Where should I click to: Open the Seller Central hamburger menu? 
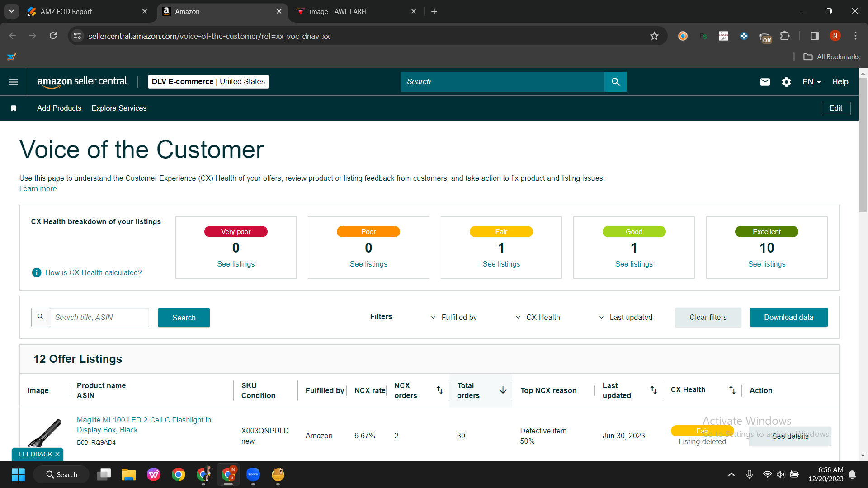point(14,82)
